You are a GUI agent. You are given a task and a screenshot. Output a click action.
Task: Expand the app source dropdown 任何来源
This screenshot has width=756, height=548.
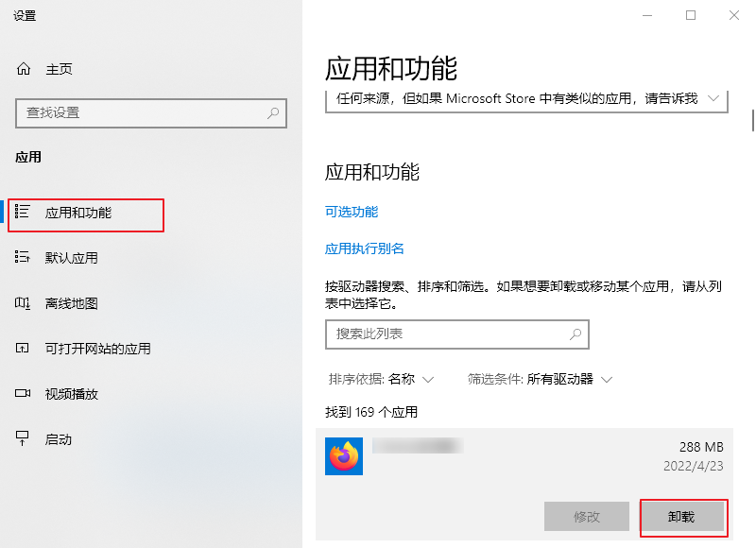pyautogui.click(x=526, y=101)
